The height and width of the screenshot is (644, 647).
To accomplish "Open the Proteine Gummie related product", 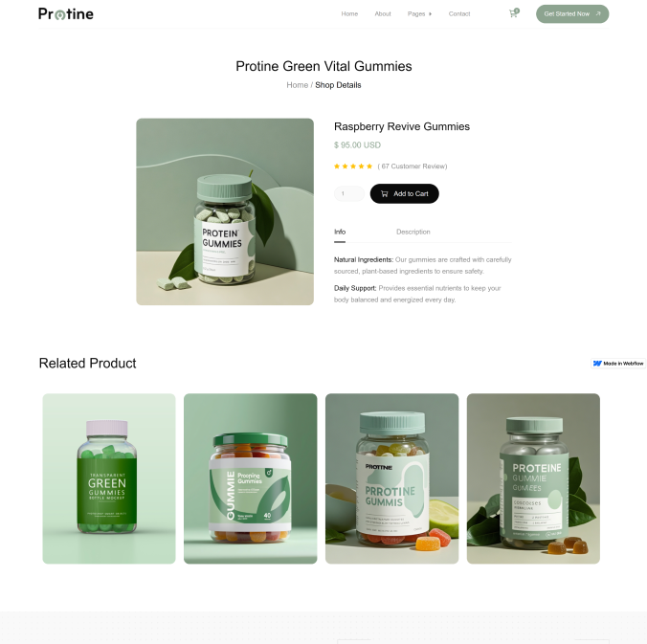I will (x=533, y=478).
